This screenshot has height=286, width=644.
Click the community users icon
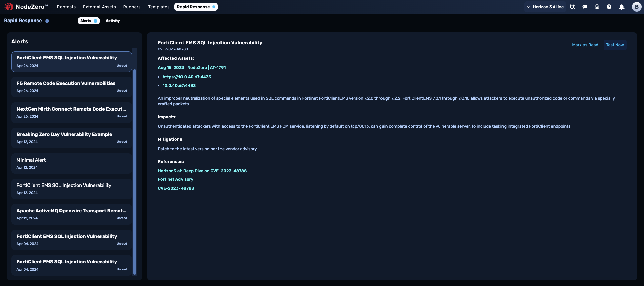point(597,7)
